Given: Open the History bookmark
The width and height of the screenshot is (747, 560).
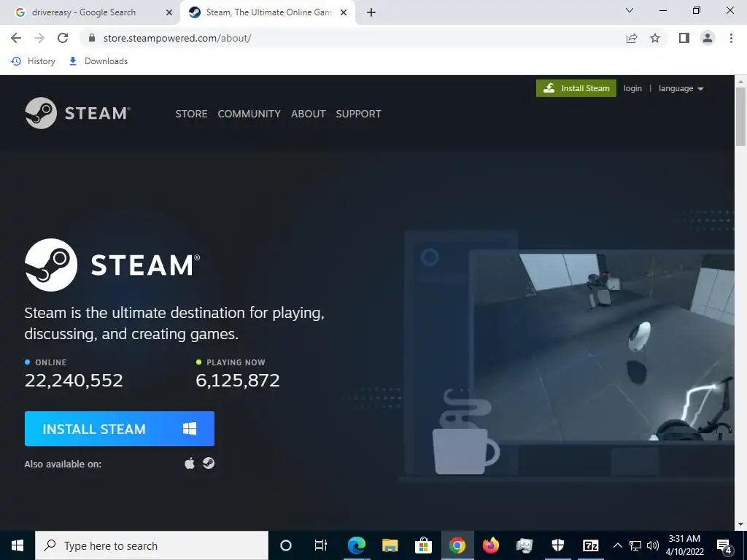Looking at the screenshot, I should (34, 61).
